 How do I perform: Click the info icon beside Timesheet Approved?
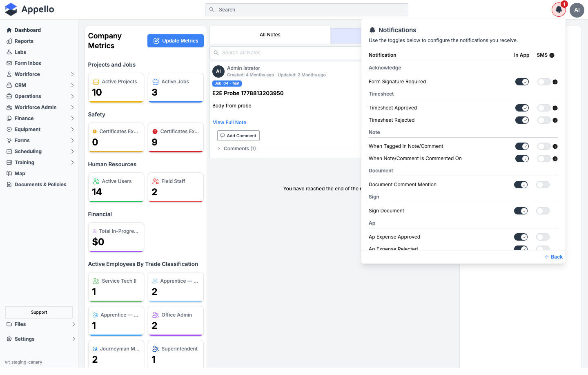pyautogui.click(x=555, y=108)
